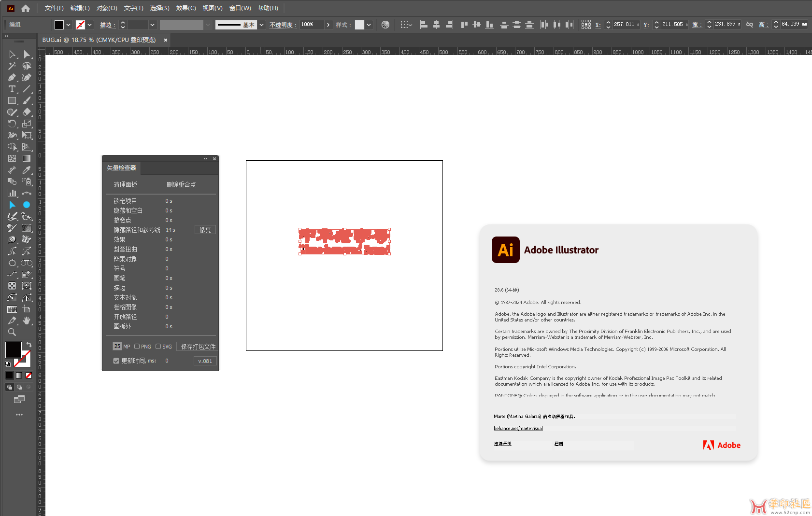Viewport: 812px width, 516px height.
Task: Select the Shape Builder tool
Action: [12, 147]
